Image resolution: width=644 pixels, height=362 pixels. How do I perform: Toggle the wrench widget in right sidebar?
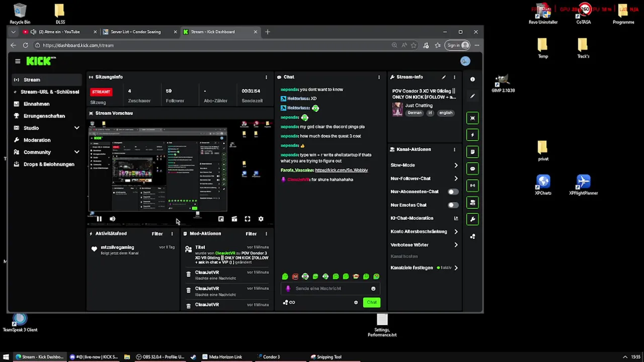pyautogui.click(x=472, y=219)
